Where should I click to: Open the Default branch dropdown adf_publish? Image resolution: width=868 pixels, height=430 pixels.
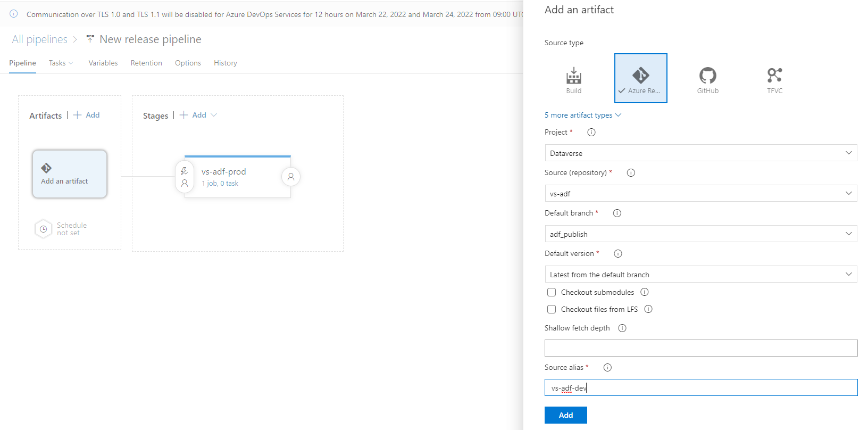click(x=701, y=234)
